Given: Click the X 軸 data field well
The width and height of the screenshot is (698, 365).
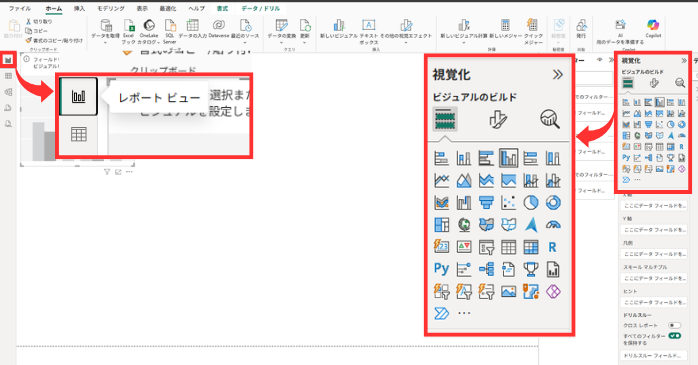Looking at the screenshot, I should [653, 206].
